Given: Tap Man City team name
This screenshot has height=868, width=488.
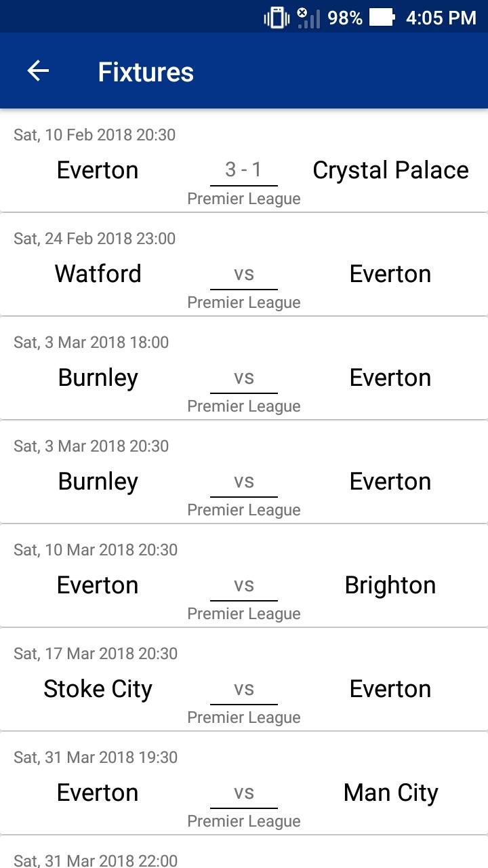Looking at the screenshot, I should (391, 793).
